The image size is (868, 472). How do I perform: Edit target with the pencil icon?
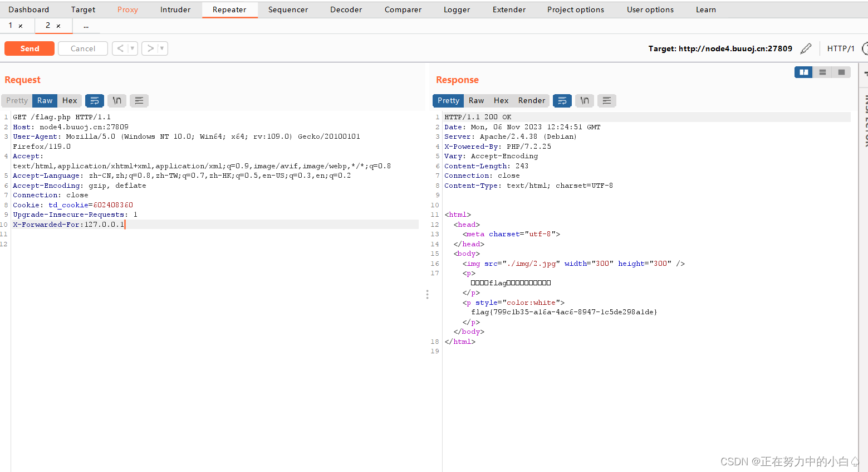806,48
